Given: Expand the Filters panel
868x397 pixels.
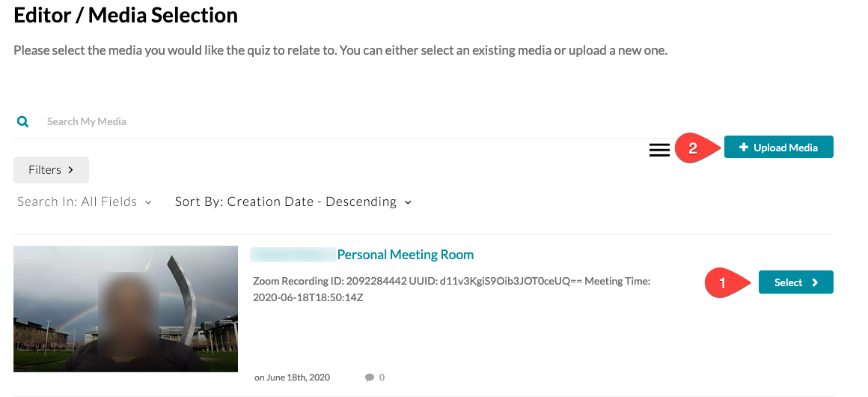Looking at the screenshot, I should point(51,170).
